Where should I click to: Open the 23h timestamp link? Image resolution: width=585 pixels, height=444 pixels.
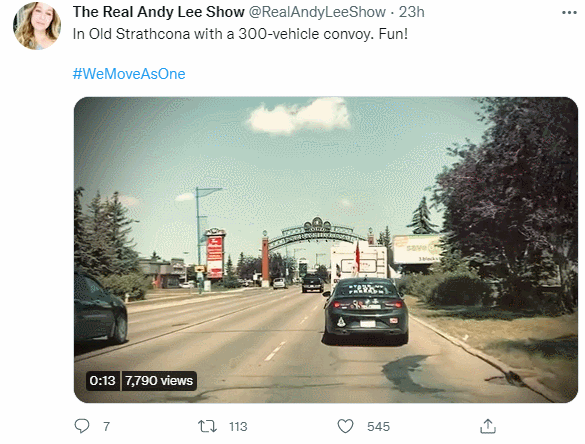(x=412, y=12)
